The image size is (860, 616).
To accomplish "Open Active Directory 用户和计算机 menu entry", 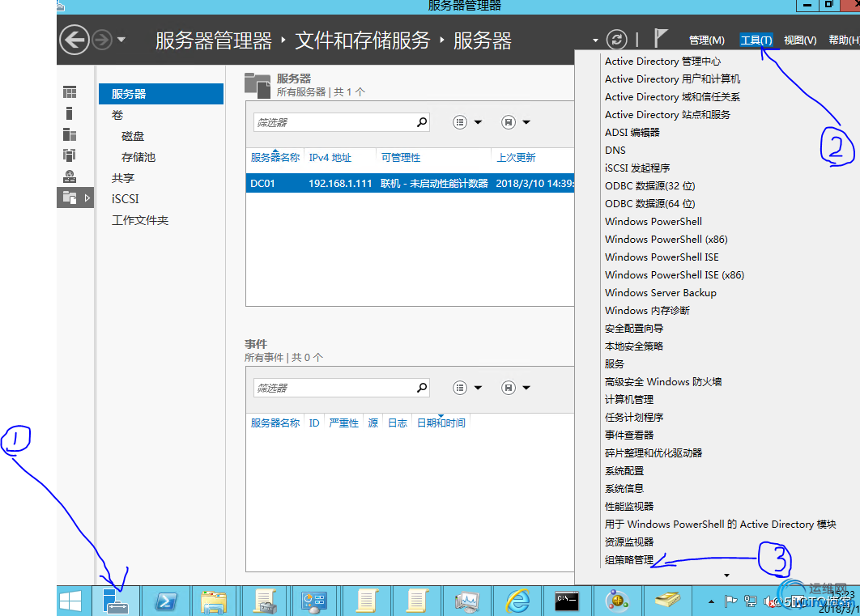I will click(672, 79).
